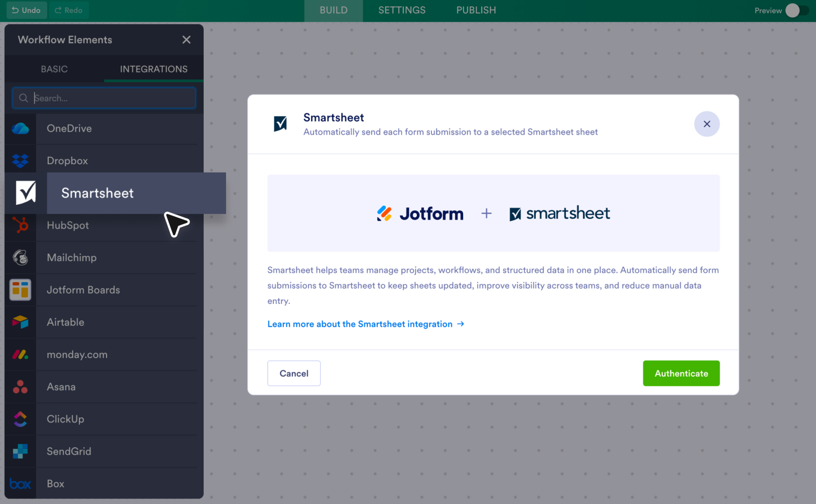Select Jotform Boards in the list
The width and height of the screenshot is (816, 504).
104,290
